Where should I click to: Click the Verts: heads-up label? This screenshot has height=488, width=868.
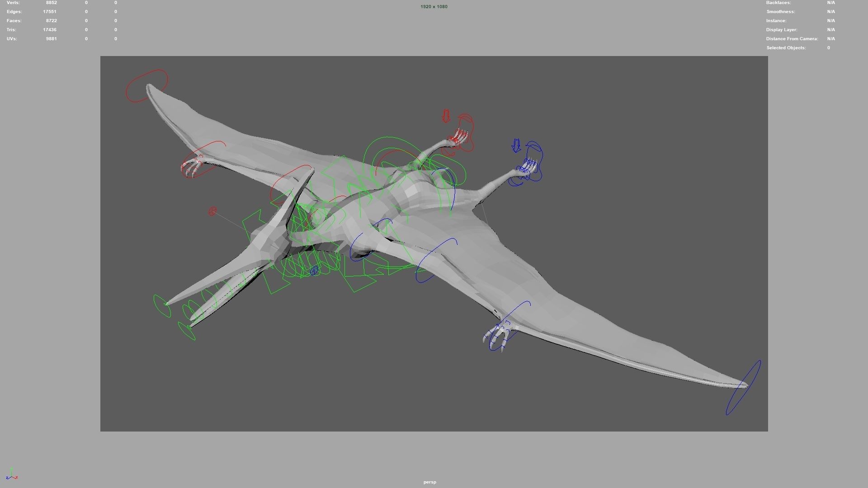tap(13, 3)
